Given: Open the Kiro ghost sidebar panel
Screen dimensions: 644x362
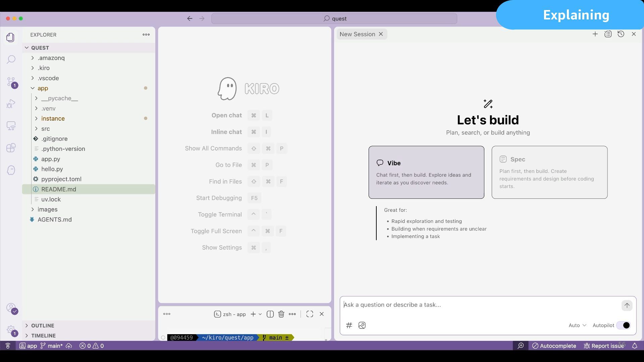Looking at the screenshot, I should (x=11, y=170).
